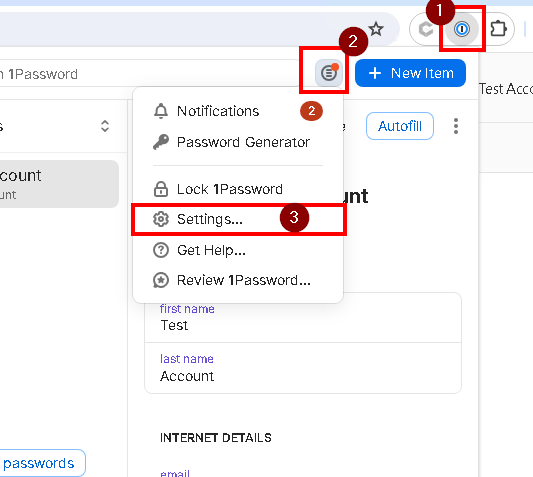Open the 1Password menu icon with orange dot
Screen dimensions: 533x477
(x=329, y=72)
